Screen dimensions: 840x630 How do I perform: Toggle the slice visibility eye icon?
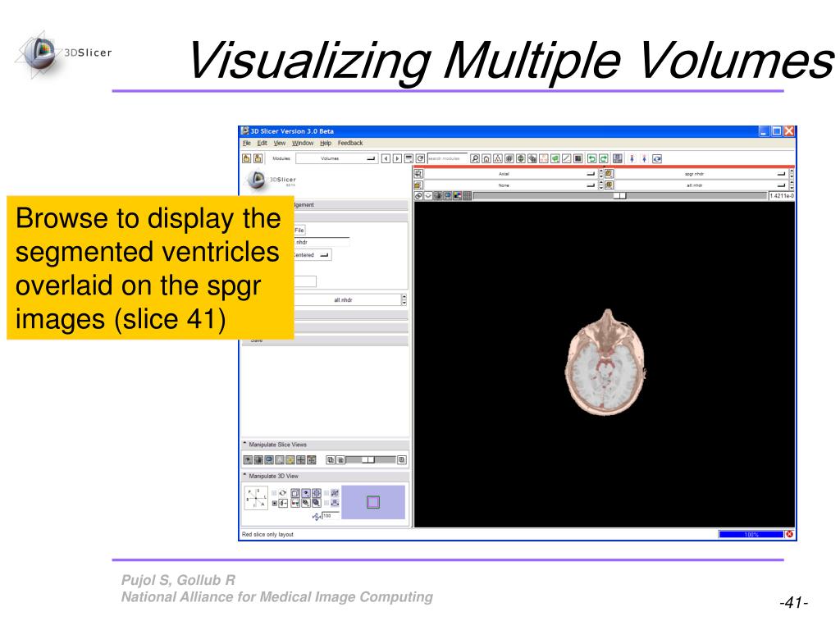pyautogui.click(x=428, y=196)
